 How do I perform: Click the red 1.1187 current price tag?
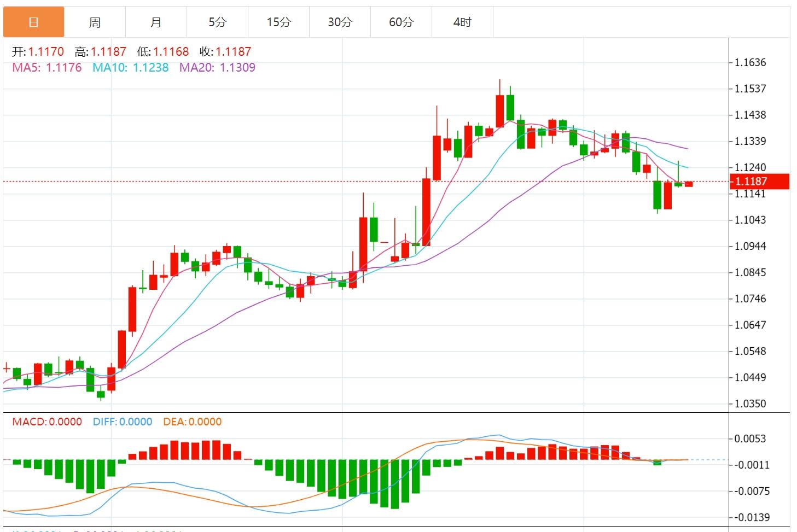(x=759, y=182)
